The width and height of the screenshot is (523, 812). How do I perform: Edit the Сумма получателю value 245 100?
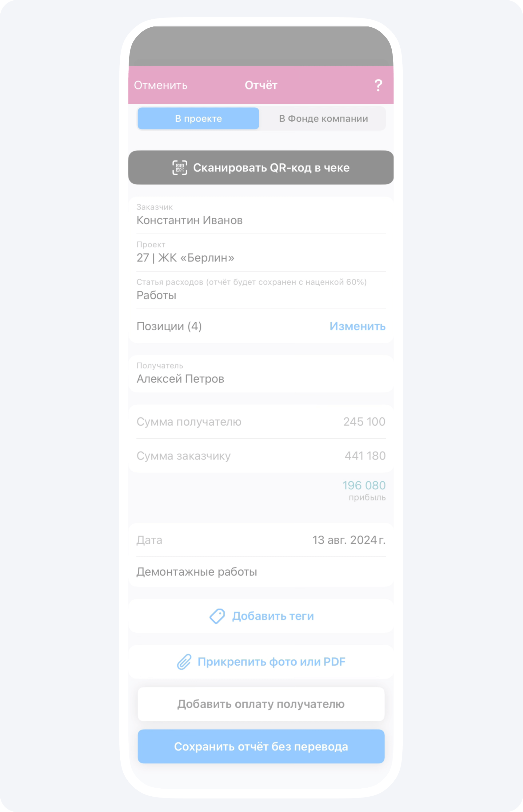click(x=364, y=422)
